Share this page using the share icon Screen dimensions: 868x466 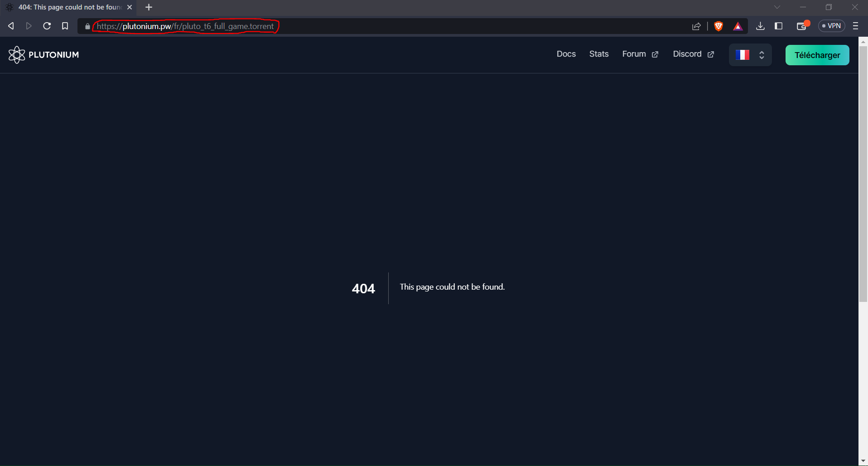click(696, 26)
